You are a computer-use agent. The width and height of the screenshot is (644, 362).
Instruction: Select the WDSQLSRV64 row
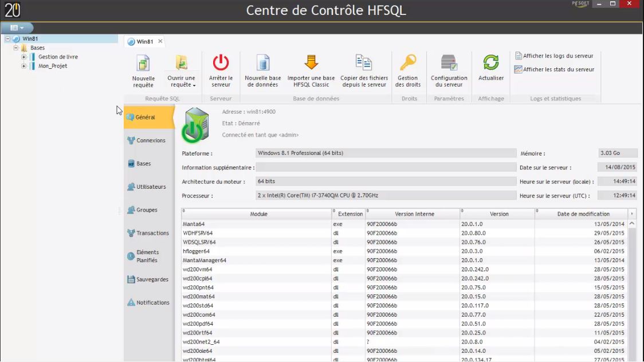(404, 242)
